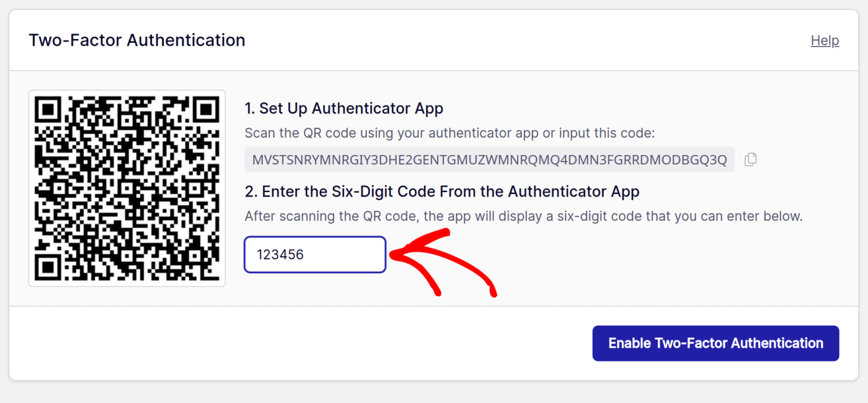Screen dimensions: 868x403
Task: Click the gray setup code box
Action: 490,159
